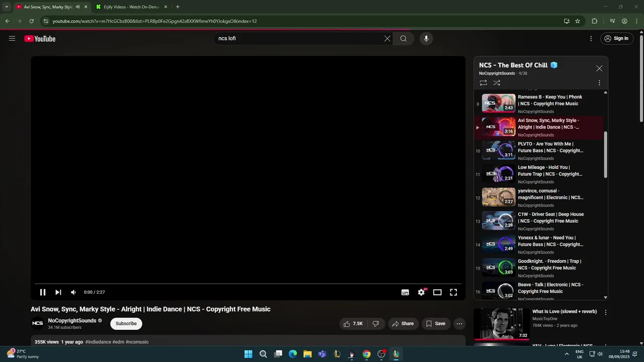This screenshot has width=644, height=362.
Task: Mute the player volume
Action: 73,292
